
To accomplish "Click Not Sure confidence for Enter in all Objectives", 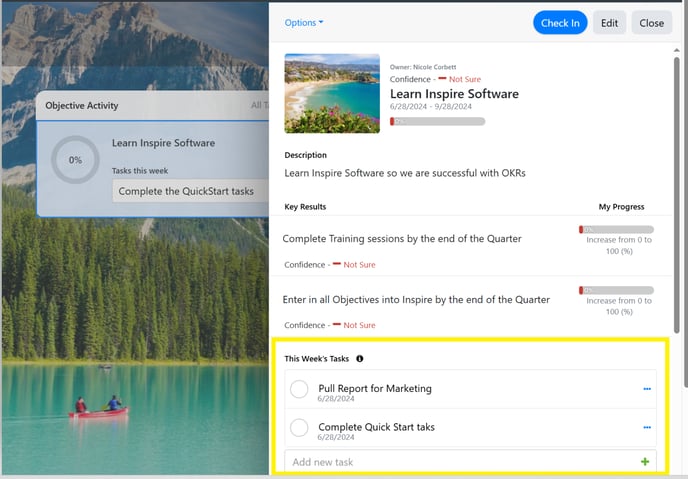I will point(359,325).
